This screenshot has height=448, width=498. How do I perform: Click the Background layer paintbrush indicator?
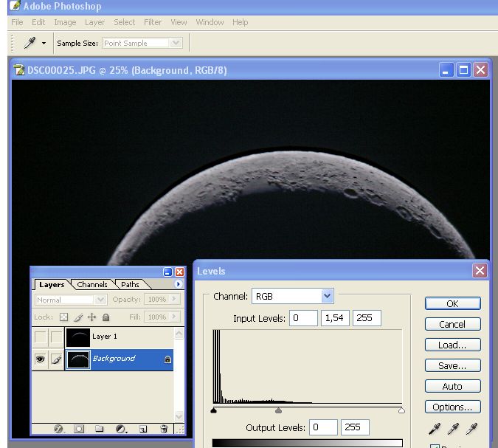pyautogui.click(x=57, y=359)
